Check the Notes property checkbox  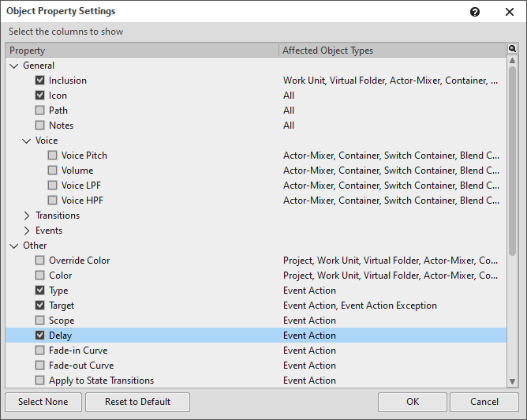[x=40, y=126]
